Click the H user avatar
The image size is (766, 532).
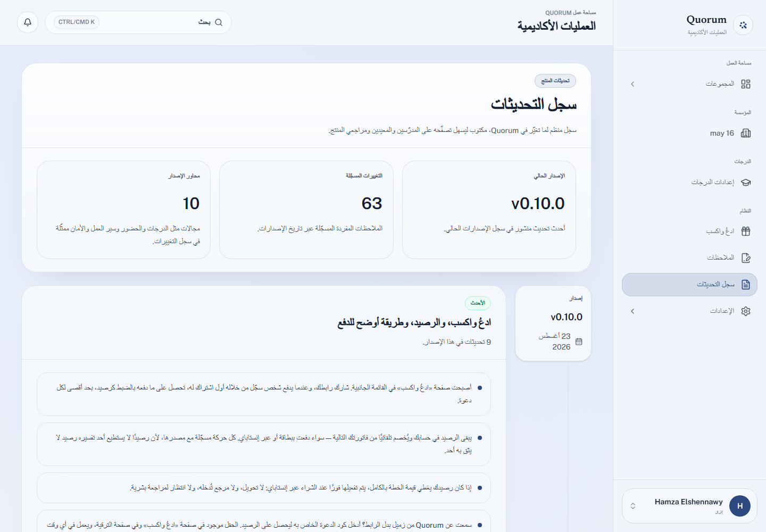point(740,506)
